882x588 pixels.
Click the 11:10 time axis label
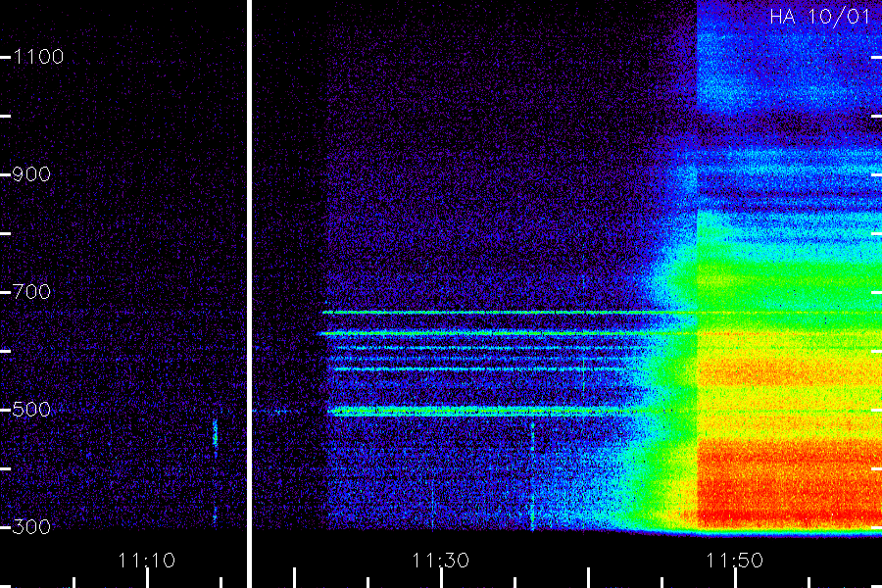(147, 561)
